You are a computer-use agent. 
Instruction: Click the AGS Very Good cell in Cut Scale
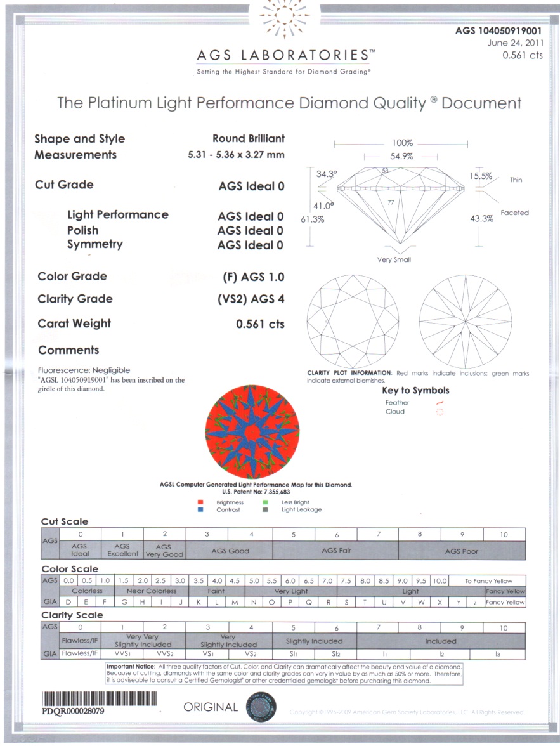(x=164, y=550)
